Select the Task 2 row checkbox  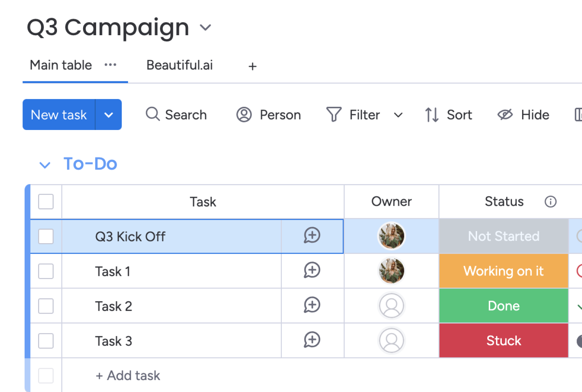point(46,306)
